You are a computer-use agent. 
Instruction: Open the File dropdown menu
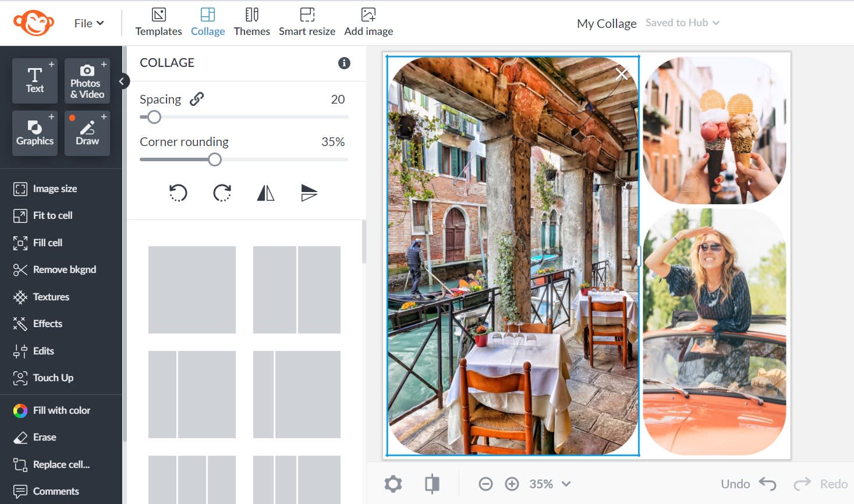88,23
